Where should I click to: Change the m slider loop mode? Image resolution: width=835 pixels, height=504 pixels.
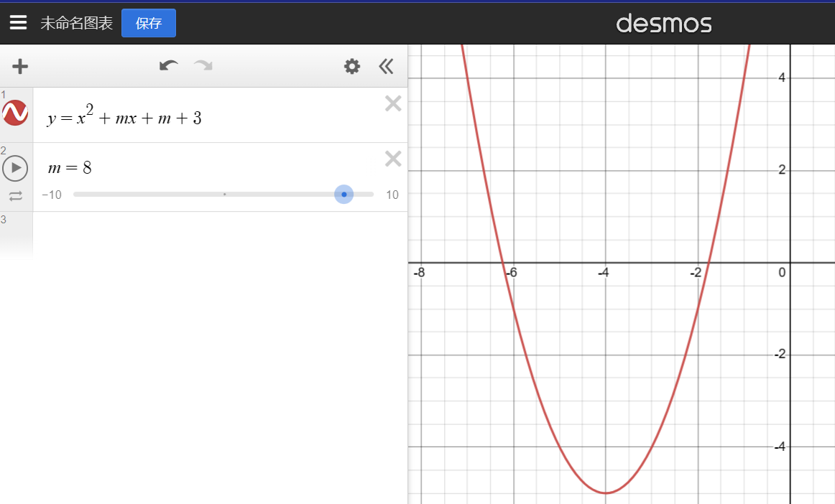15,197
